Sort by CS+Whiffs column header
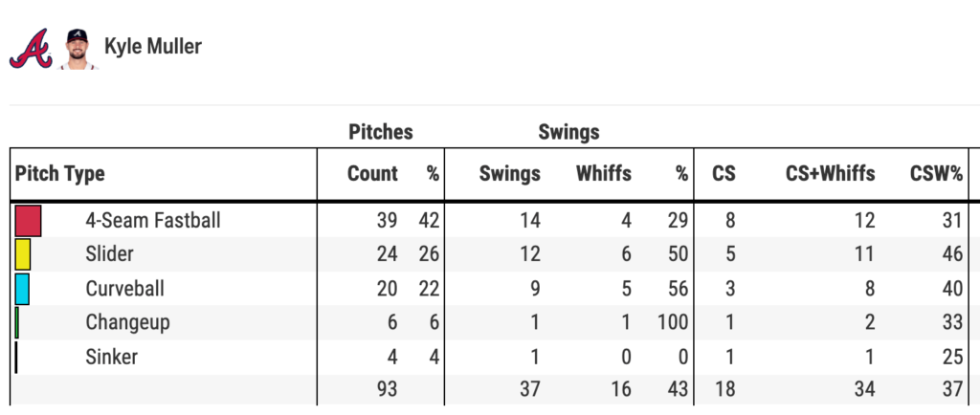This screenshot has width=980, height=415. pos(833,174)
